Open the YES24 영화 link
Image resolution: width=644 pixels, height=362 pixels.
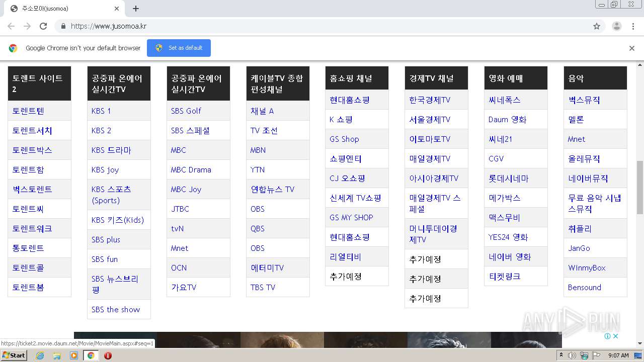(508, 237)
